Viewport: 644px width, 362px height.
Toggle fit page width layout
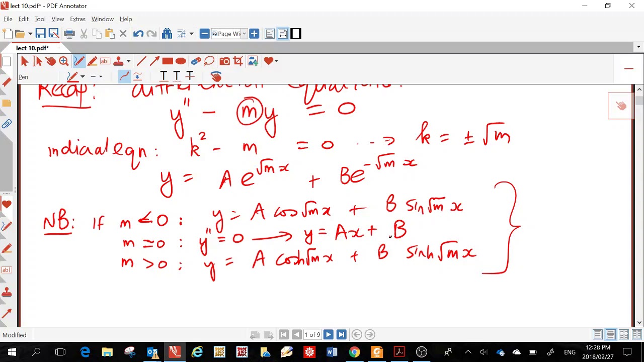click(282, 34)
